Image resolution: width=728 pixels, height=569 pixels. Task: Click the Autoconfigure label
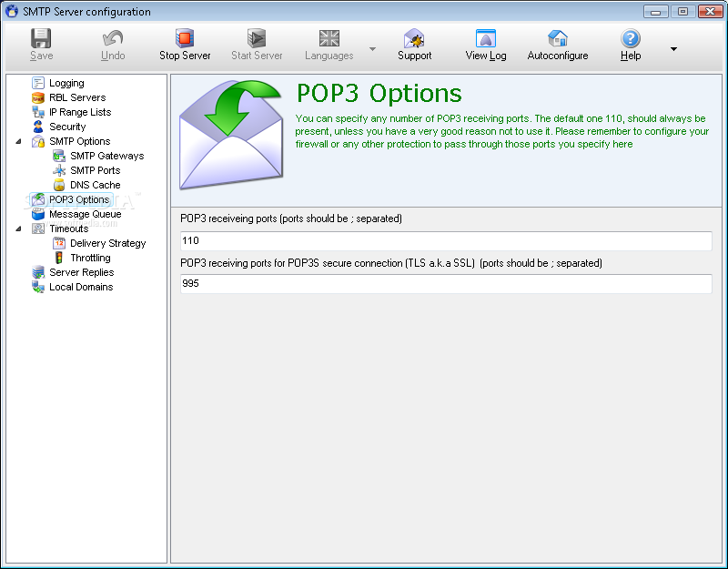click(558, 56)
